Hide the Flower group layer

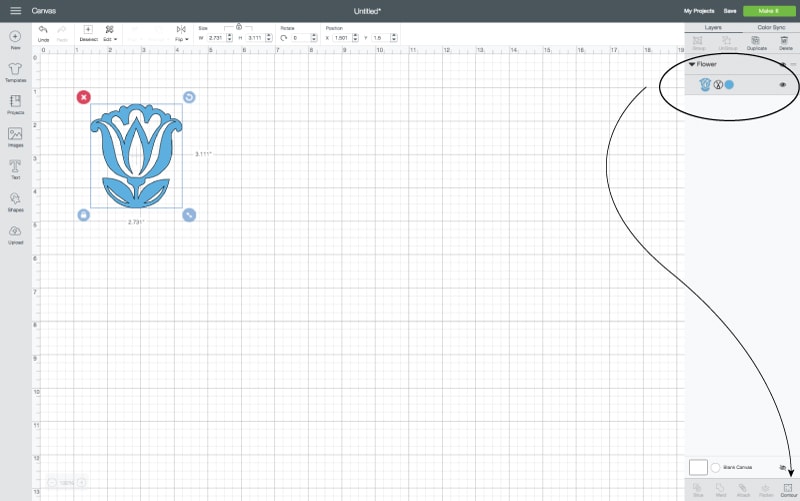[782, 64]
